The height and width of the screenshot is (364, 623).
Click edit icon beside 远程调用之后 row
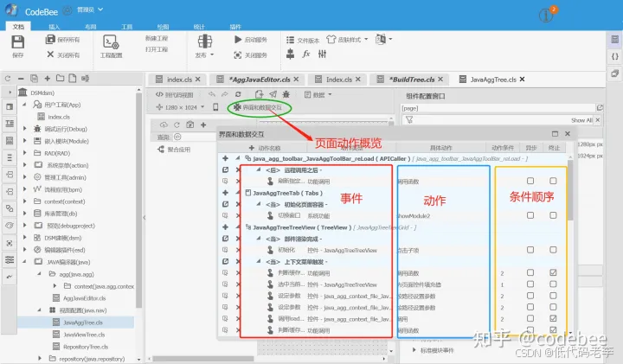tap(225, 169)
